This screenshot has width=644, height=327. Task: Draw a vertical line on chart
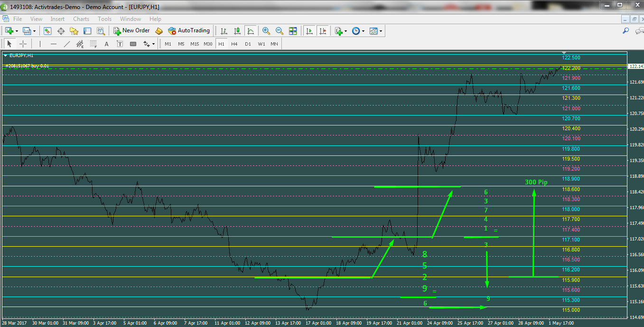point(40,44)
